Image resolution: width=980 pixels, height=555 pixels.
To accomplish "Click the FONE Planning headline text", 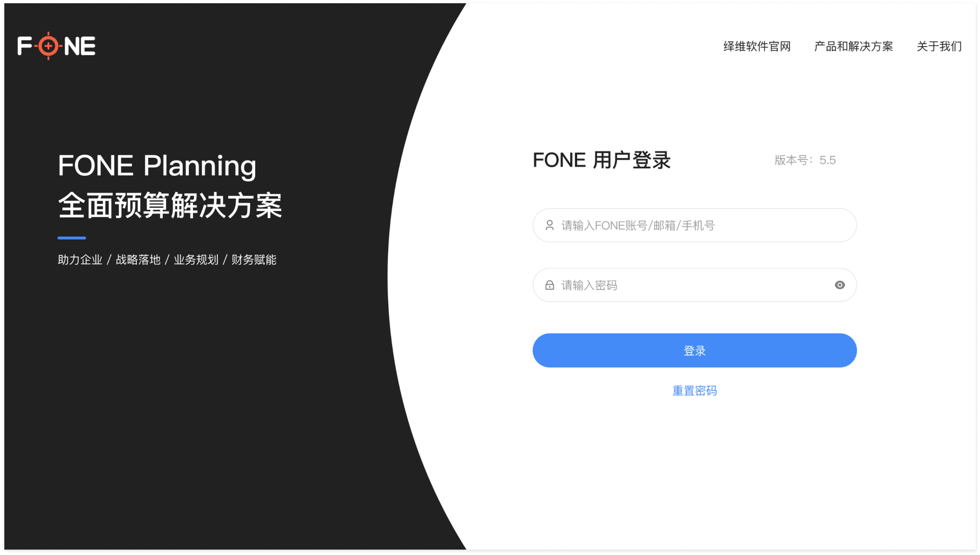I will pyautogui.click(x=157, y=166).
